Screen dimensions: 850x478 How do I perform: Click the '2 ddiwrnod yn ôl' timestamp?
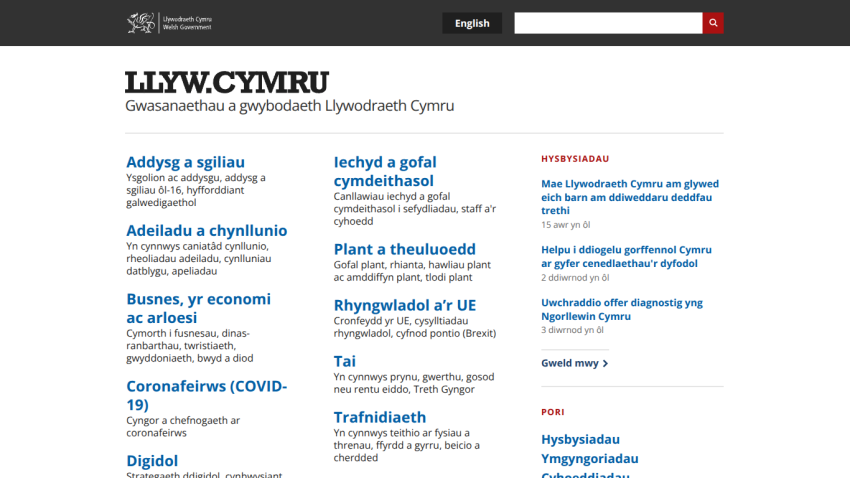[x=575, y=277]
